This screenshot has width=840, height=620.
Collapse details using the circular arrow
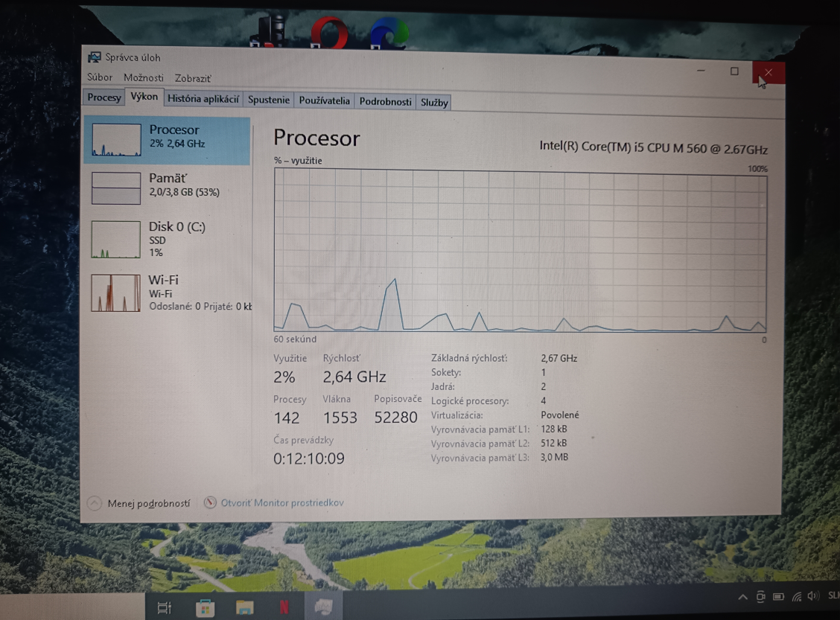[x=94, y=503]
